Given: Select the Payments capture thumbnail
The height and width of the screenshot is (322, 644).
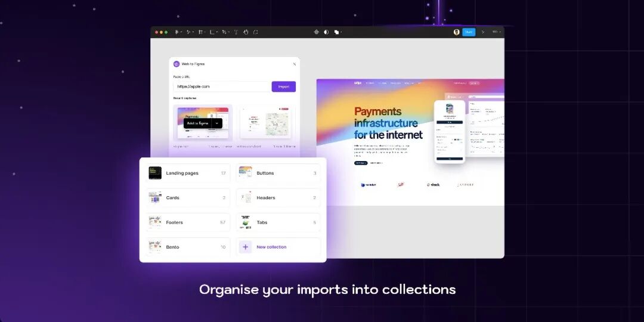Looking at the screenshot, I should point(203,122).
